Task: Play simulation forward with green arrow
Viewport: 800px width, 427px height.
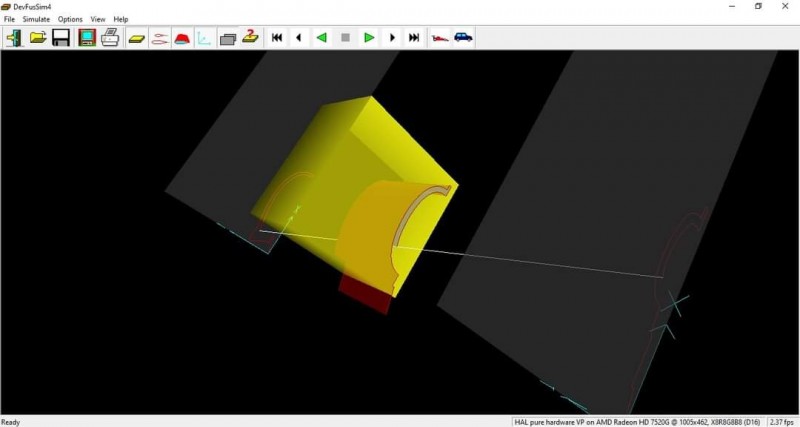Action: pyautogui.click(x=369, y=38)
